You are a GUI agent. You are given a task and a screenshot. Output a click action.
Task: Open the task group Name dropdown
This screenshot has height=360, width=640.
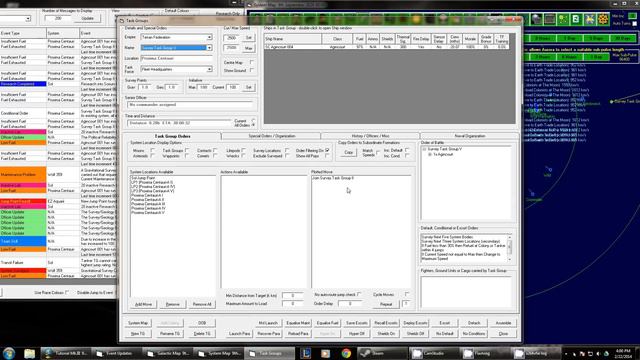coord(209,48)
